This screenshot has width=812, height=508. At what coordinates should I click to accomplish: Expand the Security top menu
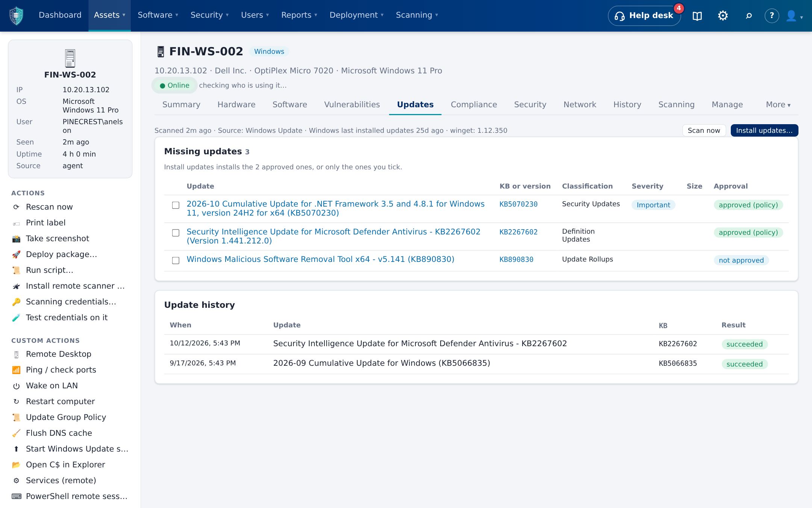coord(209,15)
